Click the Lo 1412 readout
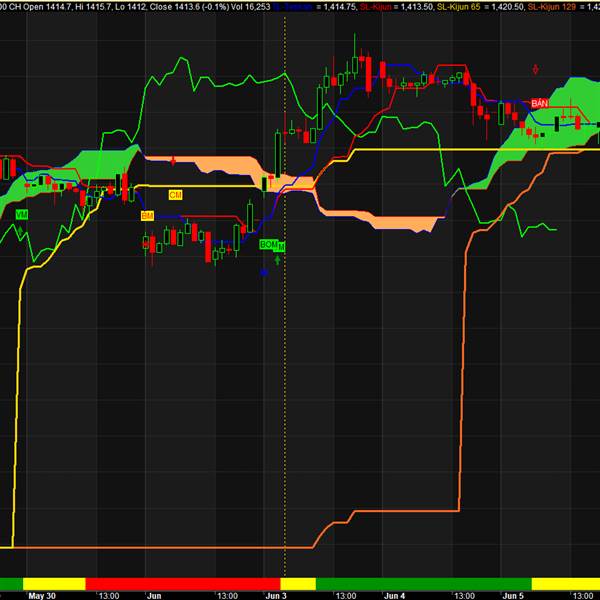The height and width of the screenshot is (600, 600). click(x=130, y=7)
